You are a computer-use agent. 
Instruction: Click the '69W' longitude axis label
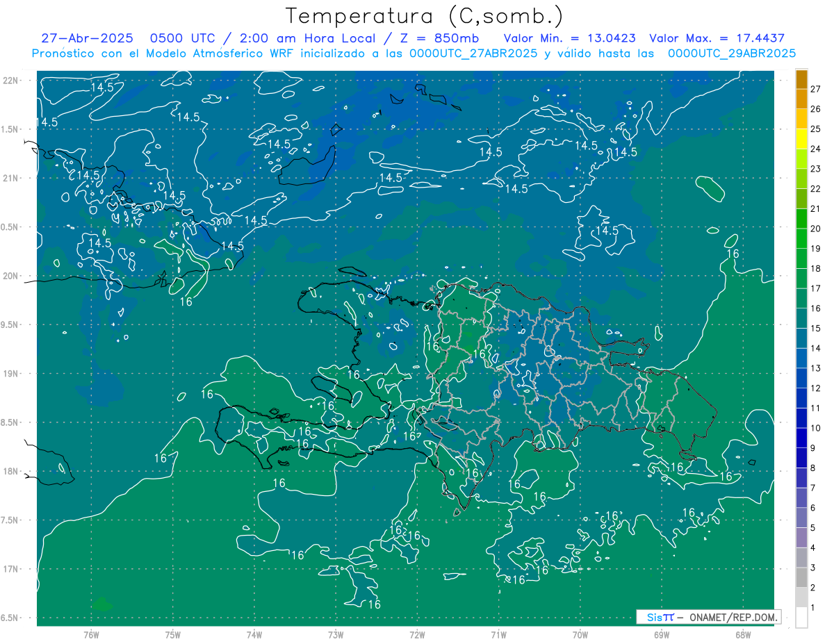[x=661, y=635]
